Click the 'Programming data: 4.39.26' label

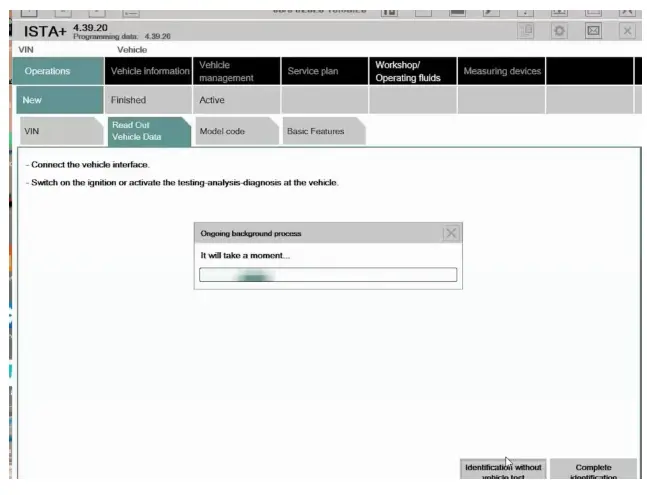122,36
